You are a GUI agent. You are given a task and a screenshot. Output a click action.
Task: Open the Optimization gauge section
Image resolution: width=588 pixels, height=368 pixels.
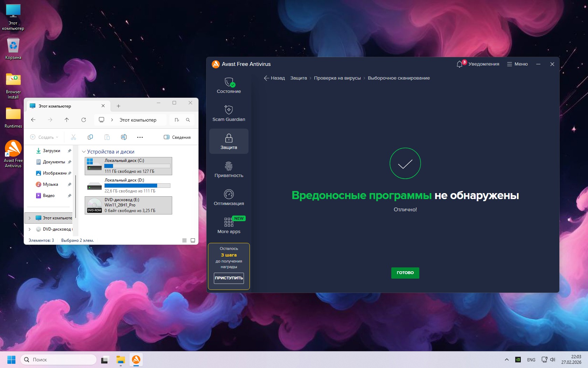(x=229, y=198)
